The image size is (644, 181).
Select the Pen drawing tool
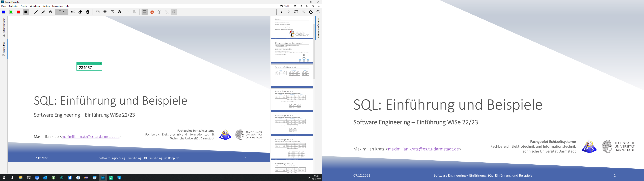pyautogui.click(x=36, y=12)
